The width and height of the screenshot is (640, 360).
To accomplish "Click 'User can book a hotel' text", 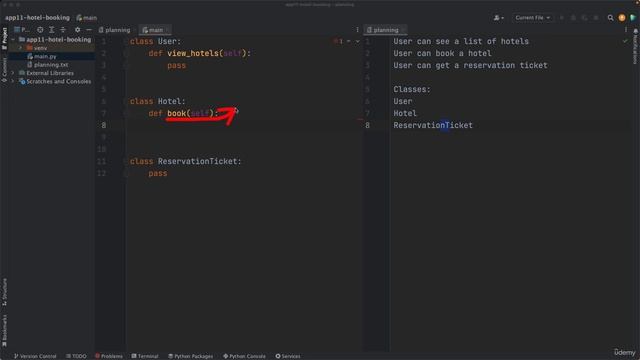I will pyautogui.click(x=442, y=53).
